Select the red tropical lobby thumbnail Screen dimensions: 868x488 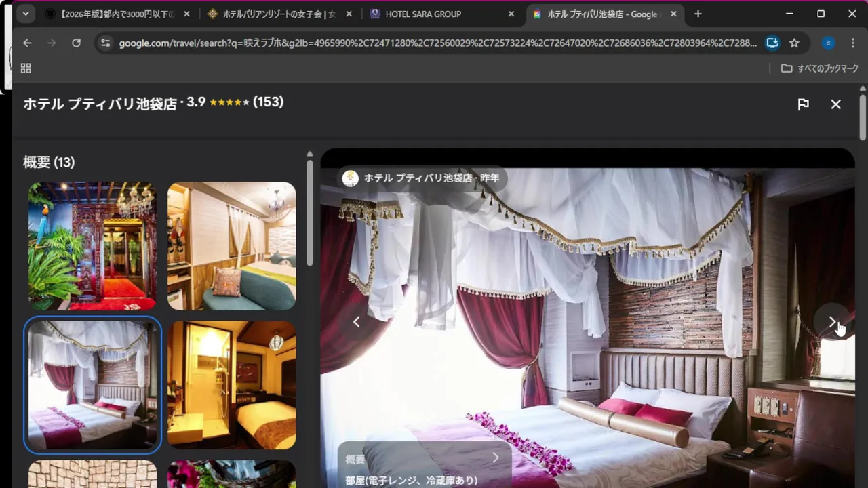(x=92, y=246)
